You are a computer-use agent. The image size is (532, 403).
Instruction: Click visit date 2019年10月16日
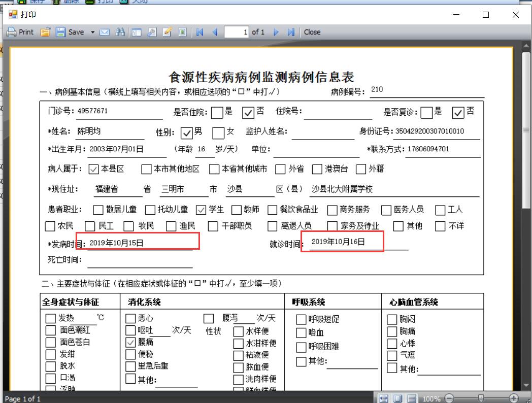[338, 242]
